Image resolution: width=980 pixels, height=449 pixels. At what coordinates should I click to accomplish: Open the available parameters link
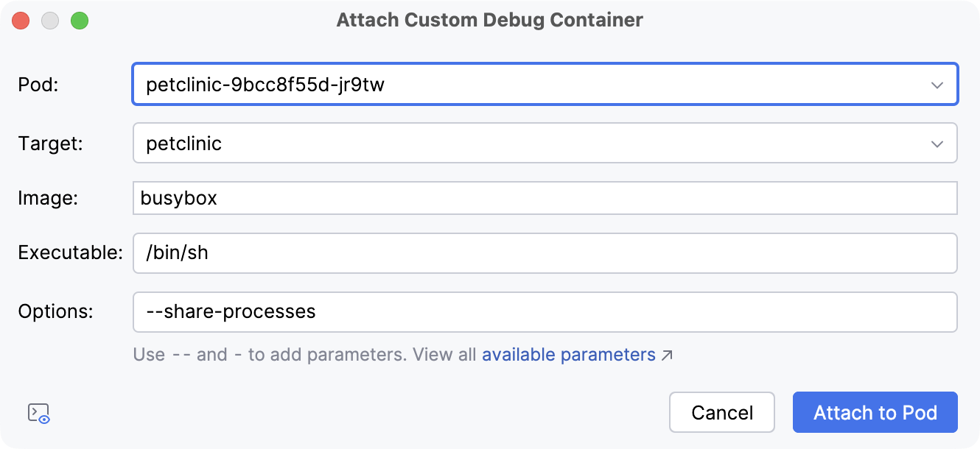pos(567,354)
